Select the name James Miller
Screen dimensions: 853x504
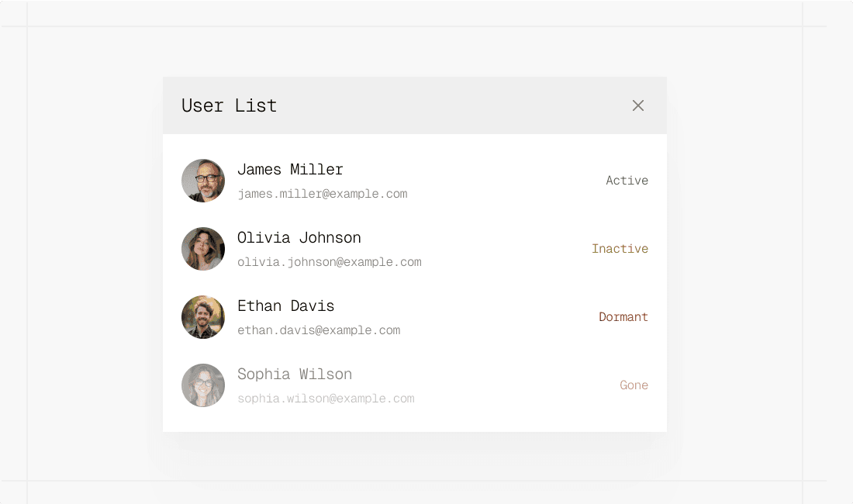tap(290, 170)
